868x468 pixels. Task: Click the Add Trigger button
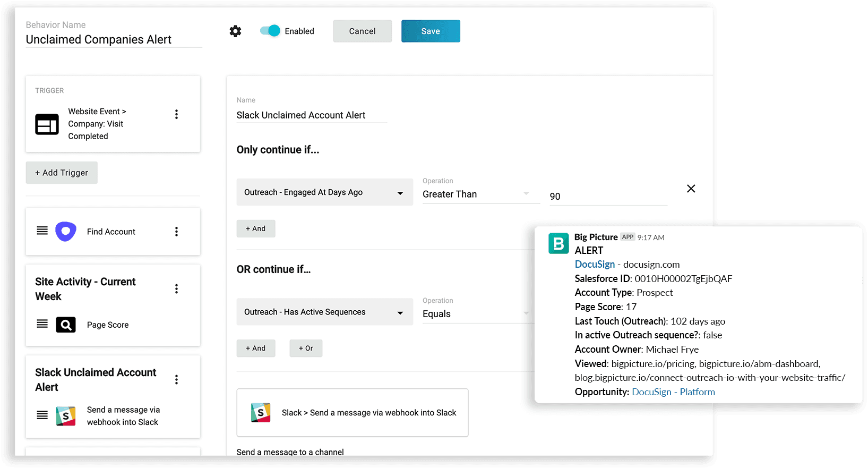coord(62,173)
